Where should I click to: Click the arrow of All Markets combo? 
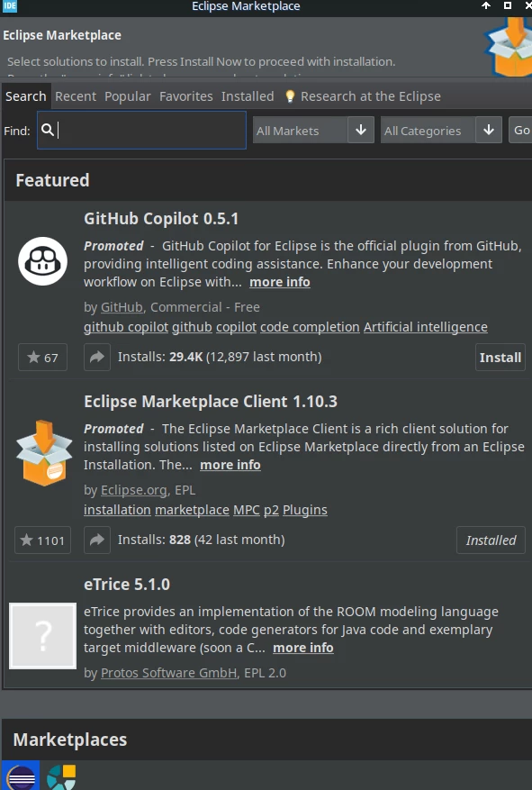click(361, 130)
